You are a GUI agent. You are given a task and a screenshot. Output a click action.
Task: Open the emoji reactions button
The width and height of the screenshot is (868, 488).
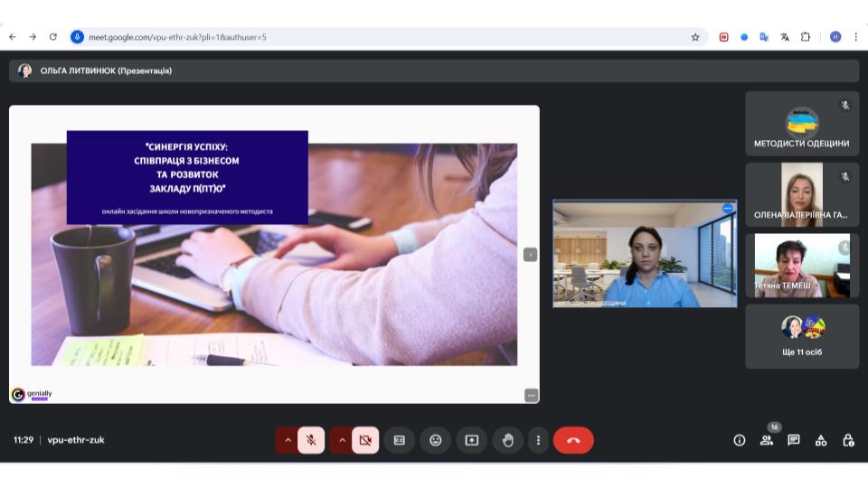435,440
